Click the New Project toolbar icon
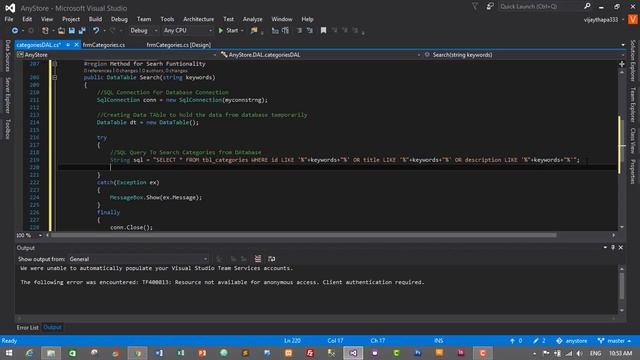 tap(45, 31)
